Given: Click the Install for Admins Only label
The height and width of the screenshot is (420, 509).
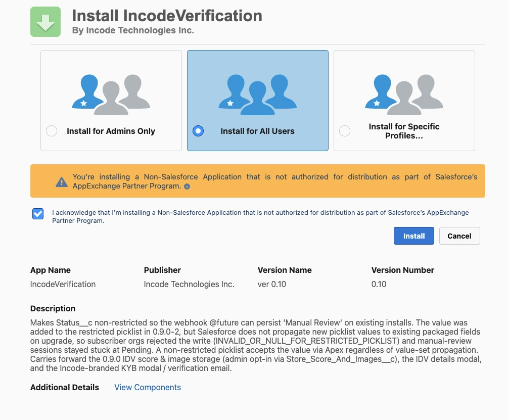Looking at the screenshot, I should 111,131.
